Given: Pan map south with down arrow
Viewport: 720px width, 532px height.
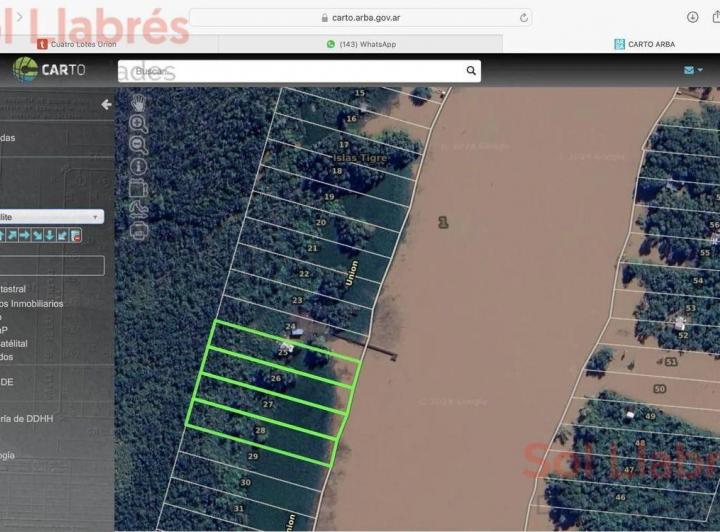Looking at the screenshot, I should coord(50,235).
